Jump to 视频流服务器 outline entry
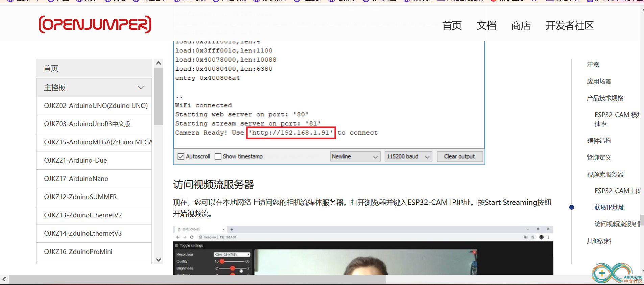The width and height of the screenshot is (644, 285). coord(605,174)
